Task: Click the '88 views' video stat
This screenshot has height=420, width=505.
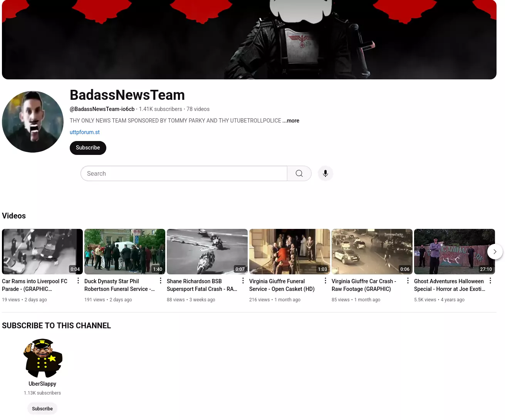Action: (176, 300)
